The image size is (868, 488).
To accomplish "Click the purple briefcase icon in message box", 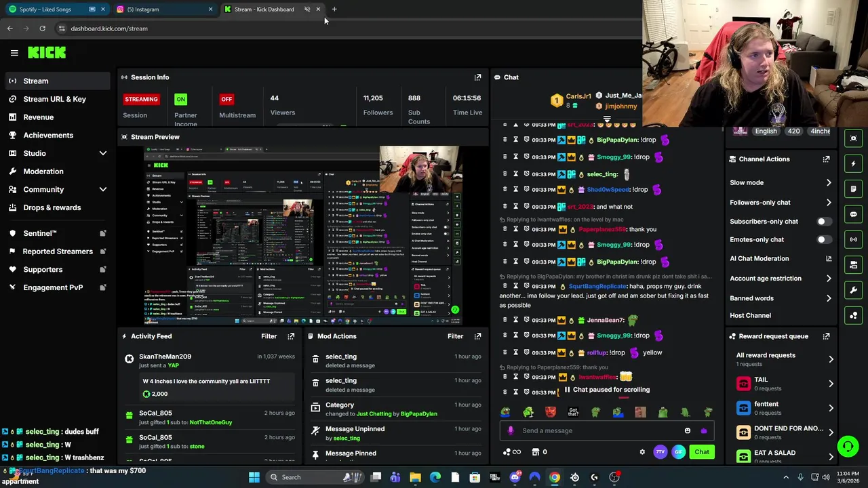I will [x=704, y=430].
